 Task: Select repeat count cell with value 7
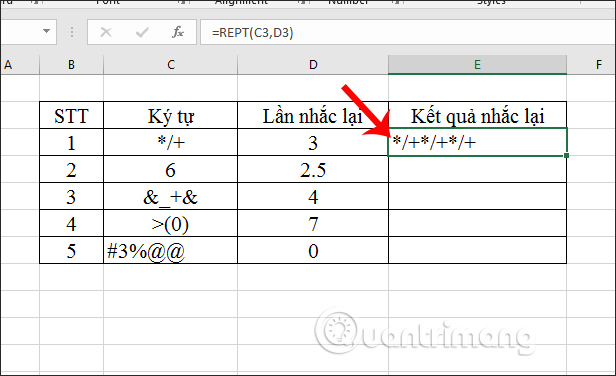pyautogui.click(x=313, y=224)
